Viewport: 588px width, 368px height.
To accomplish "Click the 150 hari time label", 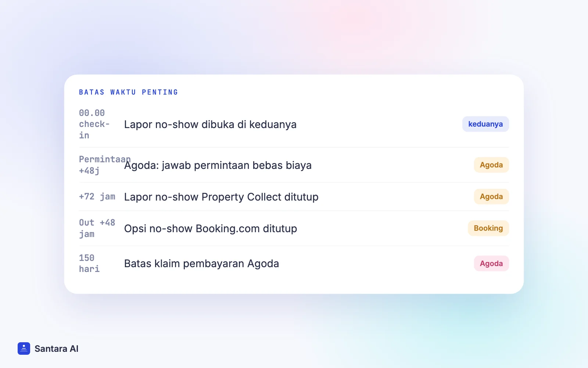I will pos(89,263).
